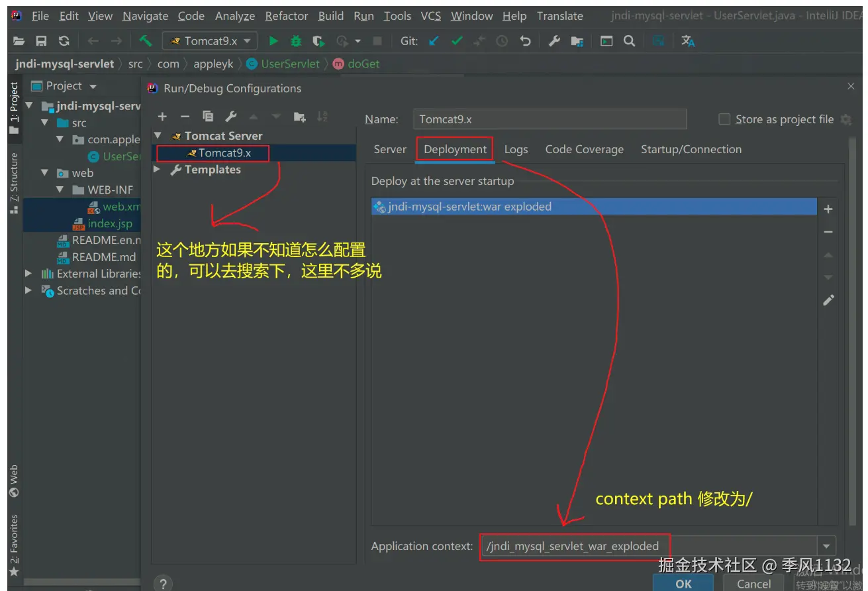
Task: Open the Favorites tool window tab
Action: pyautogui.click(x=14, y=546)
